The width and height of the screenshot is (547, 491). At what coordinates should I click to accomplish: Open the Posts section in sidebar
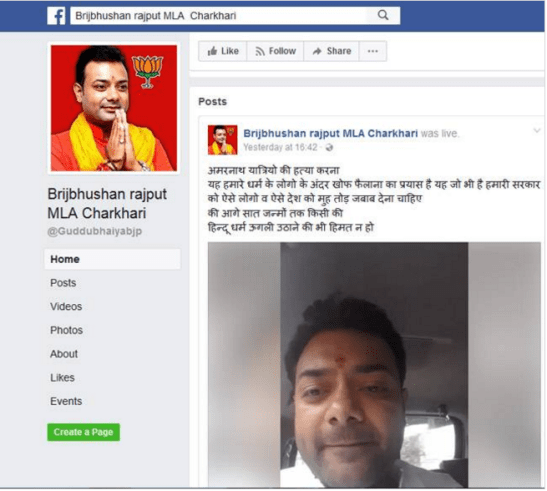coord(63,283)
